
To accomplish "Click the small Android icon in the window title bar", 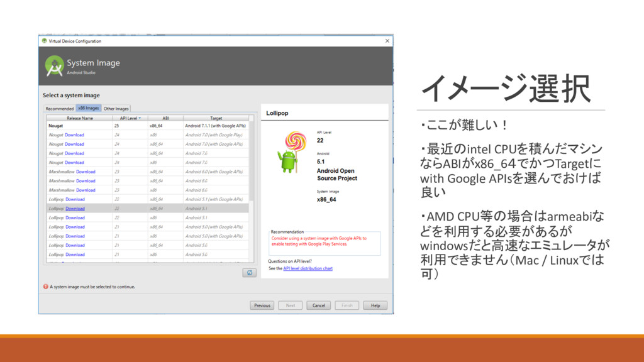I will coord(45,41).
